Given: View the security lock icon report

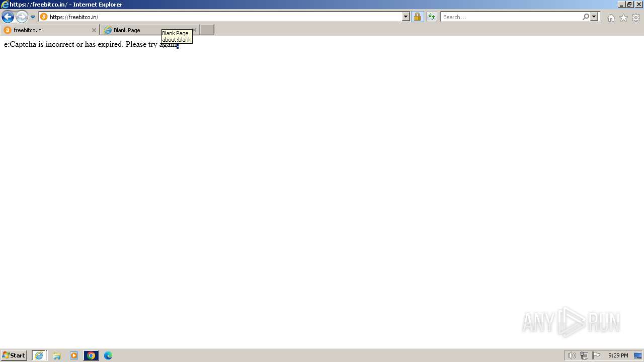Looking at the screenshot, I should pos(417,17).
